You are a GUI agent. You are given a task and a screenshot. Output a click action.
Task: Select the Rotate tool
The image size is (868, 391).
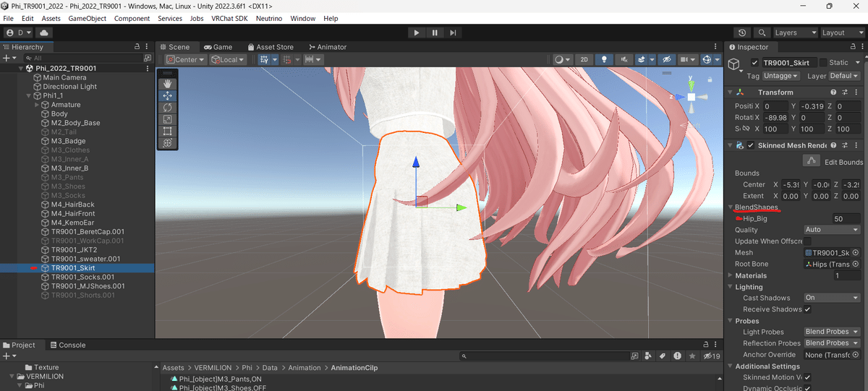coord(167,108)
